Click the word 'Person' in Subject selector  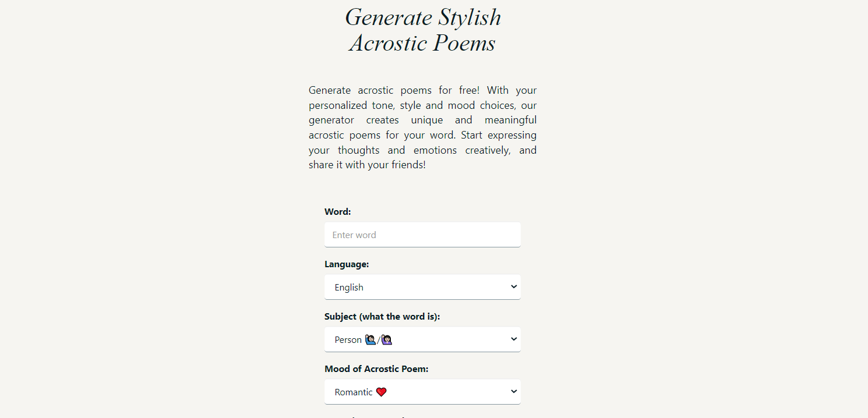coord(348,340)
